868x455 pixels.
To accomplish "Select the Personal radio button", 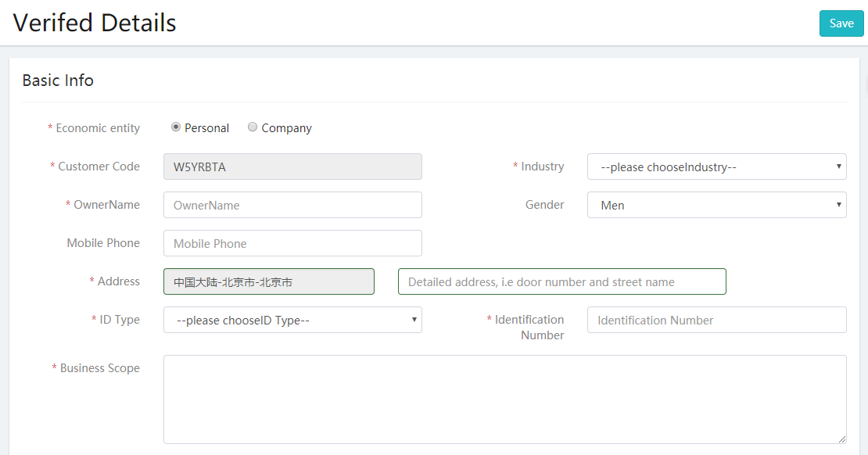I will click(176, 127).
